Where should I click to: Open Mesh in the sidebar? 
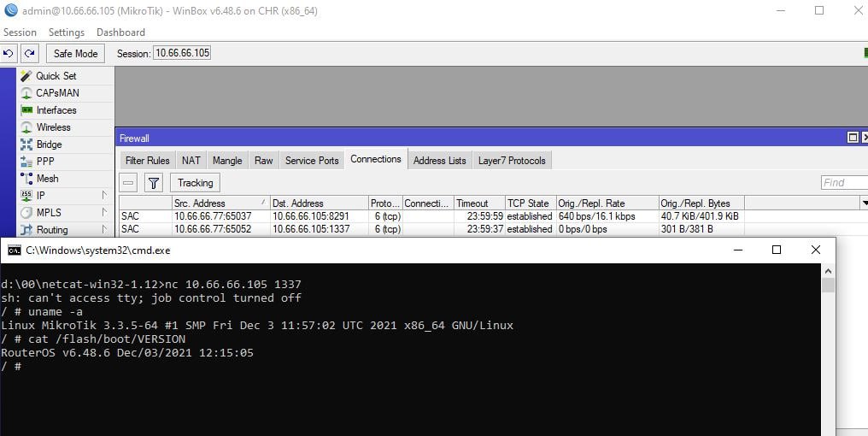point(47,179)
